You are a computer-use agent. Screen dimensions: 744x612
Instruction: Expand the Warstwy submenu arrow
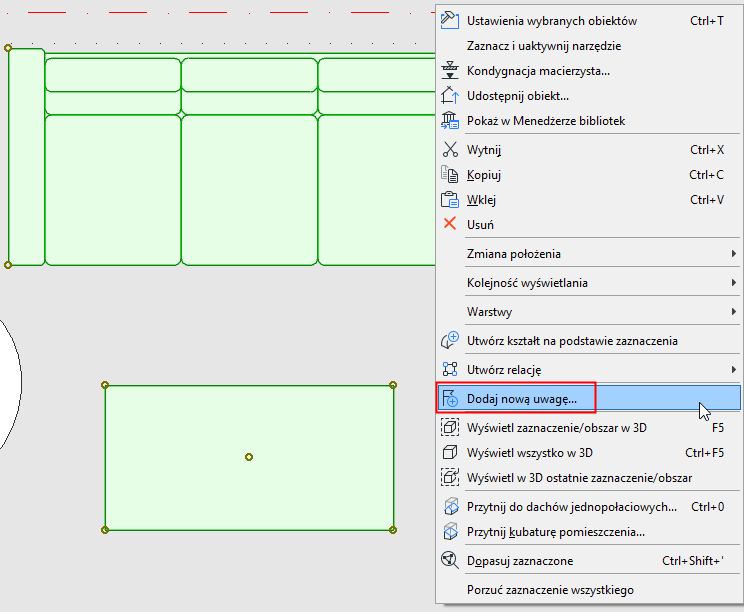point(734,311)
